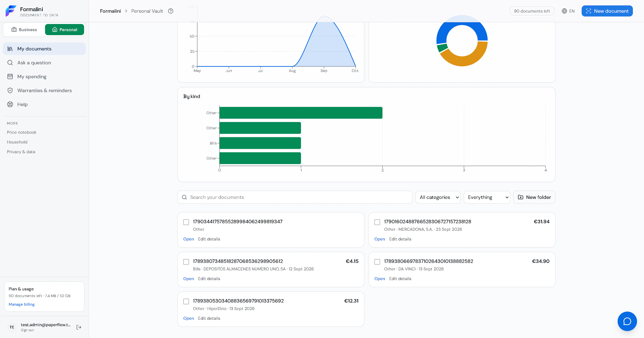Click the New document button
This screenshot has height=338, width=644.
[607, 11]
